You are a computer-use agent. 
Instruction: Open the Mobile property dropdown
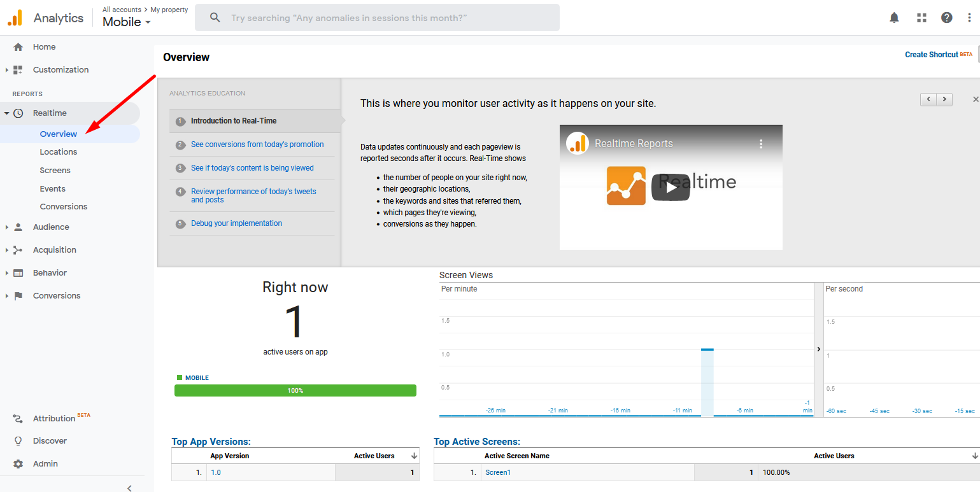pyautogui.click(x=127, y=22)
